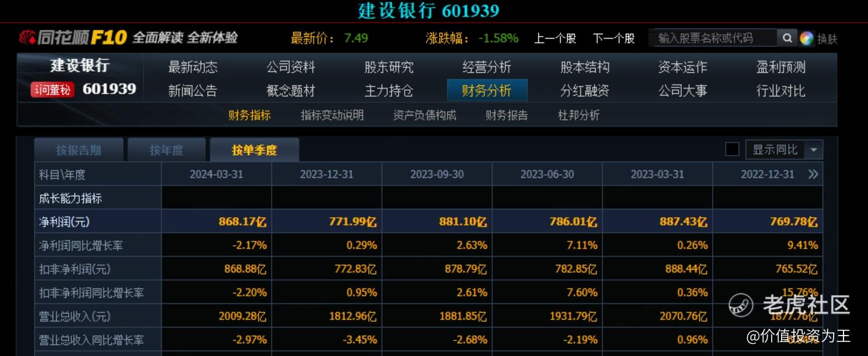Open the 概念题材 menu
This screenshot has height=356, width=868.
(x=290, y=90)
